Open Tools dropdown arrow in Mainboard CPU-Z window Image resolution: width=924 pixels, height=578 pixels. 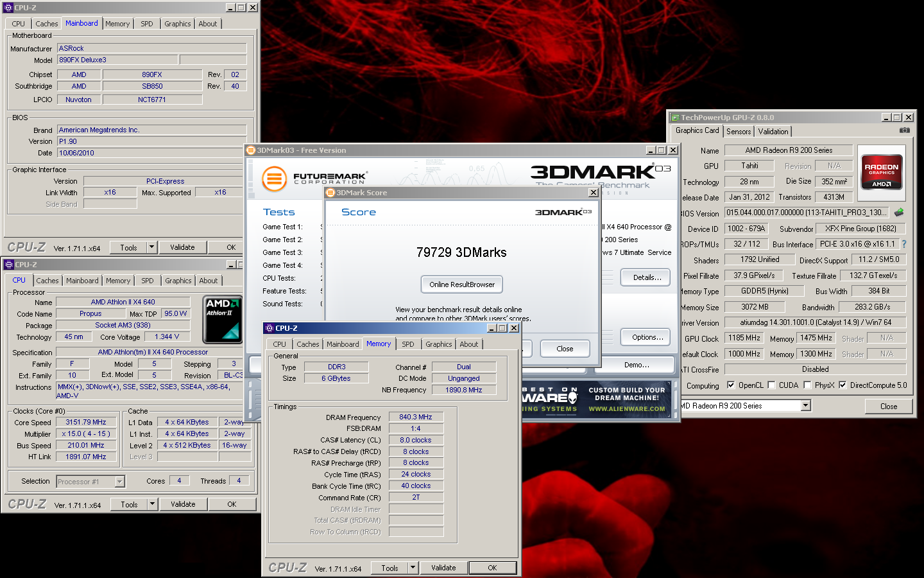coord(151,247)
